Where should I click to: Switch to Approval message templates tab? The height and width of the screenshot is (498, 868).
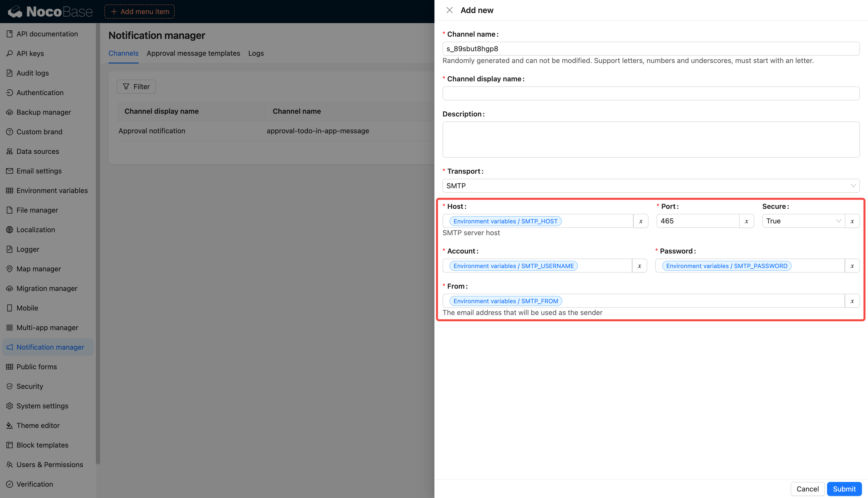coord(193,53)
